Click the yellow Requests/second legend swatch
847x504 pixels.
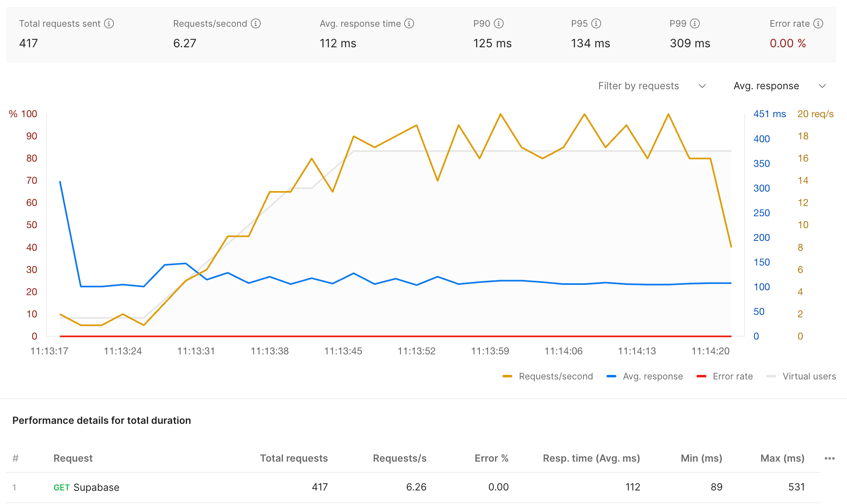coord(507,376)
